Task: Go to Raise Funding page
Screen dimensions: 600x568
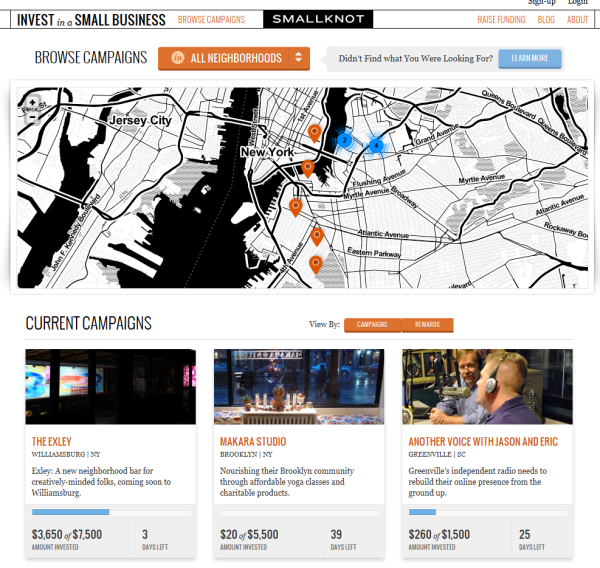Action: 501,20
